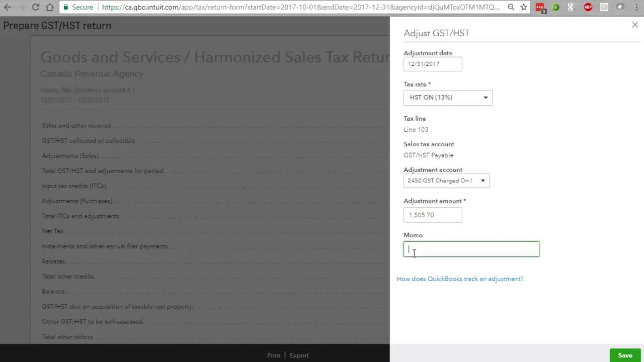The height and width of the screenshot is (362, 644).
Task: Click 'Total other credits' line
Action: 67,277
